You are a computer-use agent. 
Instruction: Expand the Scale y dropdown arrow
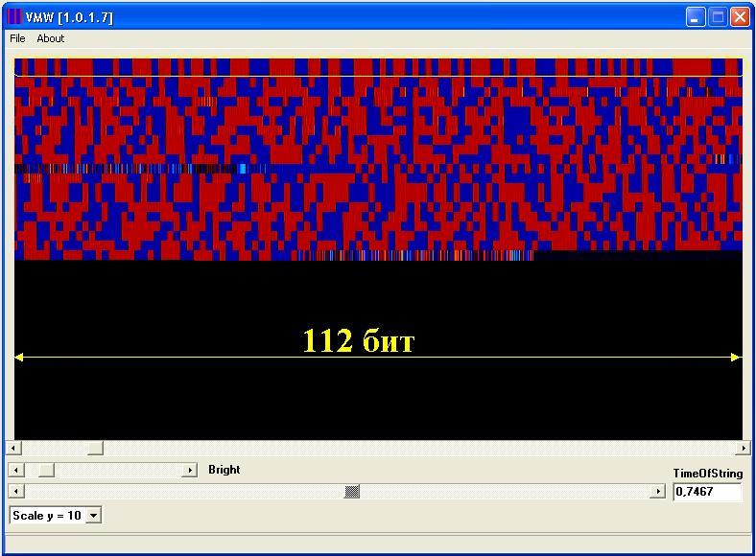[x=93, y=516]
